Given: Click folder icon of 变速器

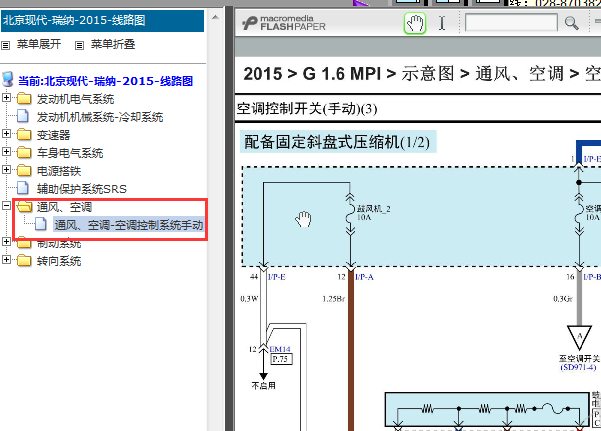Looking at the screenshot, I should (24, 135).
